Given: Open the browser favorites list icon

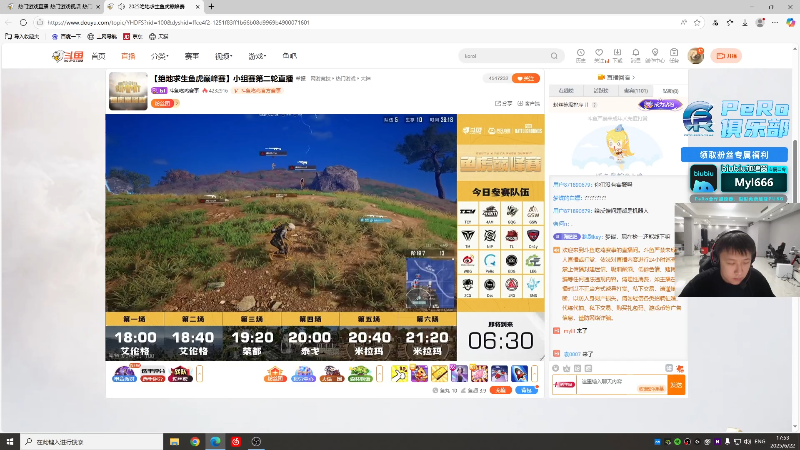Looking at the screenshot, I should click(730, 22).
